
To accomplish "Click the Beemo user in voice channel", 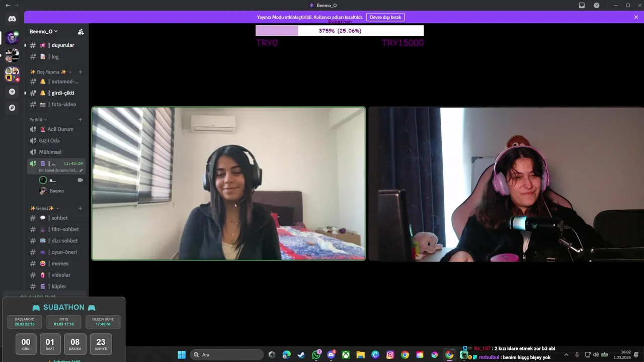I will tap(61, 191).
